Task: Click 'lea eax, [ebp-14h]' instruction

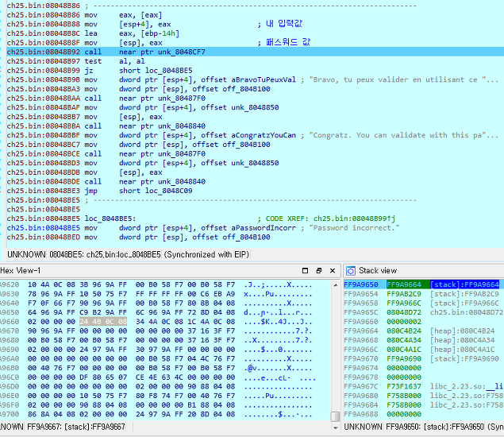Action: click(132, 33)
